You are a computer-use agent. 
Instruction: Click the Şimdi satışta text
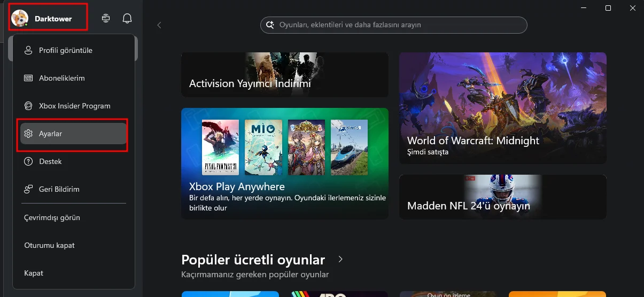click(x=428, y=152)
